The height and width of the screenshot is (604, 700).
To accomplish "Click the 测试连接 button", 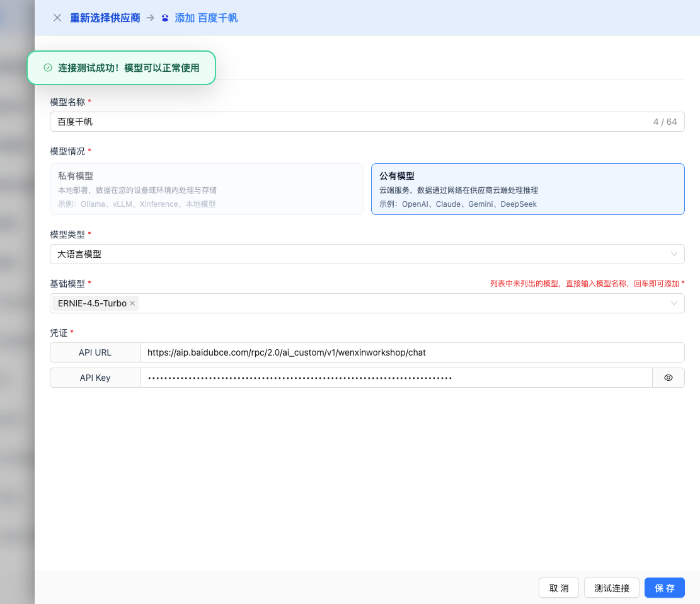I will (612, 588).
